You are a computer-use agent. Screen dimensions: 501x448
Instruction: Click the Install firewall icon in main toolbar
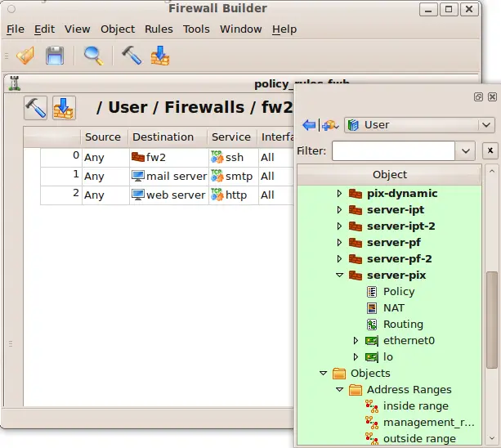coord(160,56)
